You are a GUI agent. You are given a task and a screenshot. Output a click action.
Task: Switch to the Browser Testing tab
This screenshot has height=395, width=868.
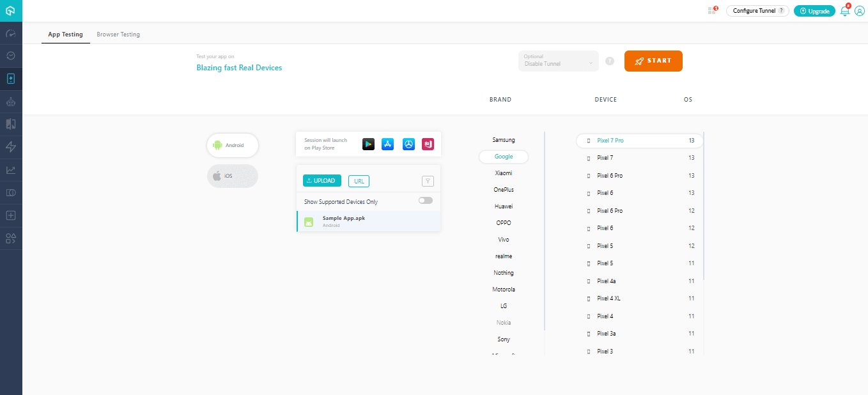pos(118,35)
